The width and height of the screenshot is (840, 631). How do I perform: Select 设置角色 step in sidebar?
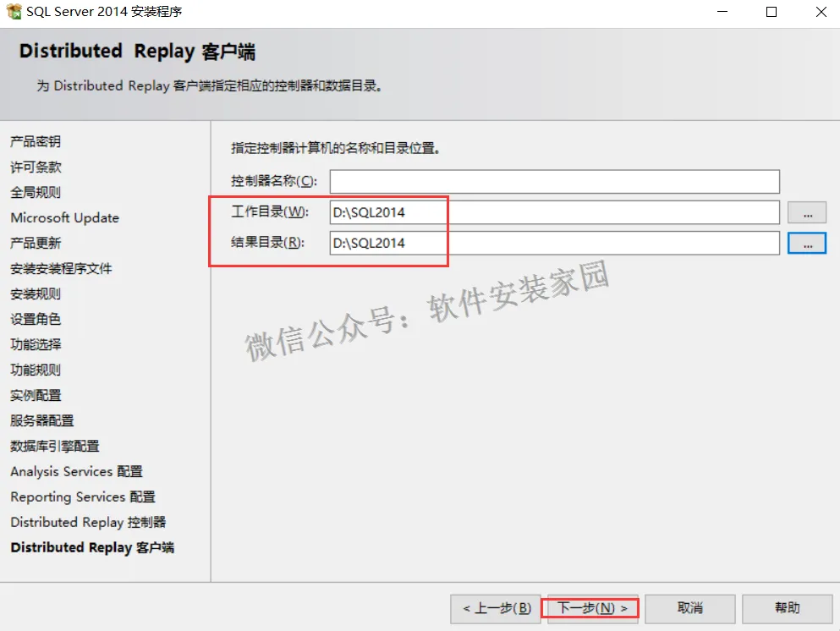coord(36,319)
